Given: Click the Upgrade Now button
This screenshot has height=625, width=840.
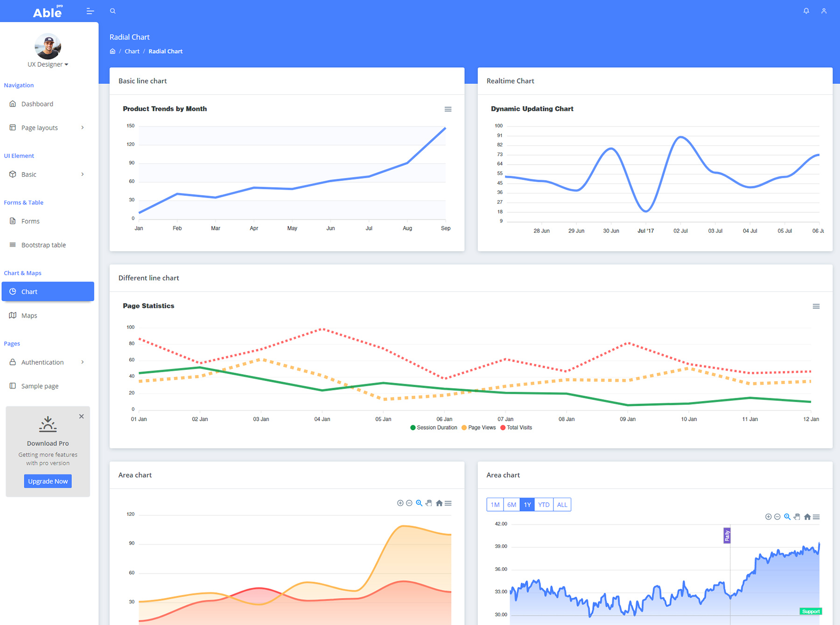Looking at the screenshot, I should pyautogui.click(x=48, y=481).
